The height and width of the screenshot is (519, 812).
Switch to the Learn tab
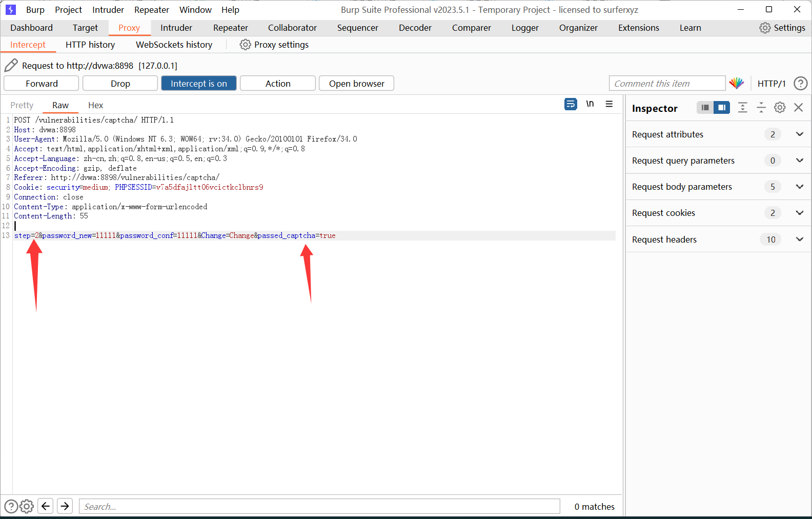(x=691, y=28)
